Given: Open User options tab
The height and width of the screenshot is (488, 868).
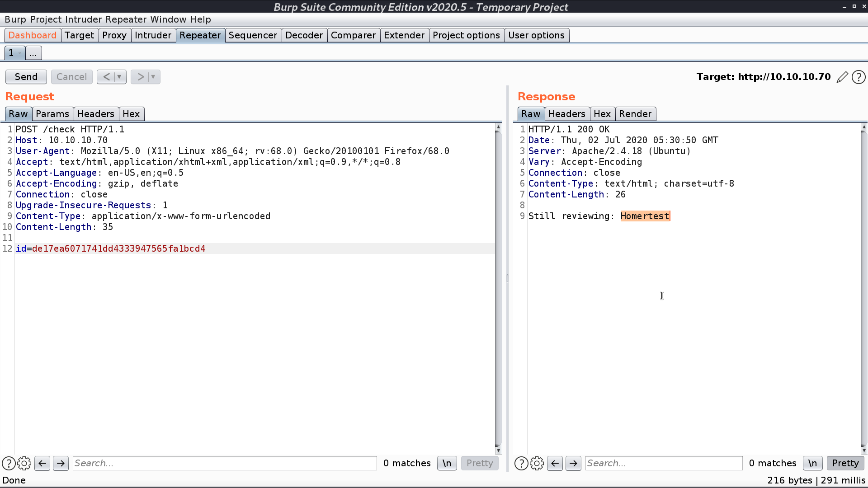Looking at the screenshot, I should coord(537,35).
